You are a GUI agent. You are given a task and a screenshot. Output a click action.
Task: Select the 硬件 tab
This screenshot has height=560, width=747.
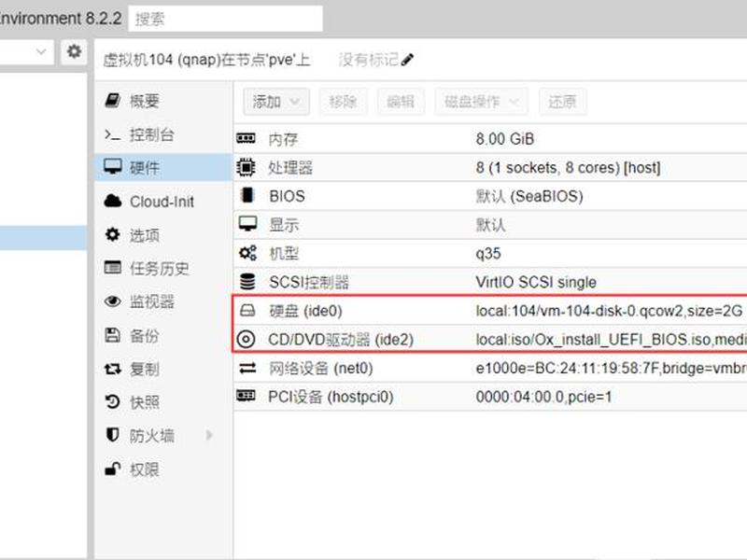162,167
